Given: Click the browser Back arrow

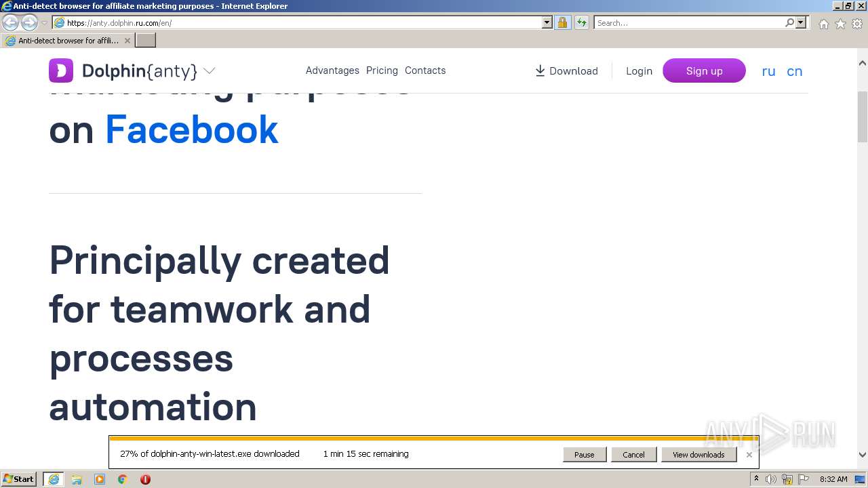Looking at the screenshot, I should (x=10, y=23).
